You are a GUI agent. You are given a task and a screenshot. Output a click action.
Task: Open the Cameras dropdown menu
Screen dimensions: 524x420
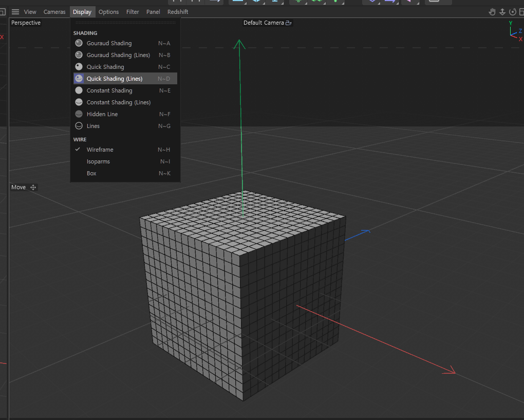[x=54, y=12]
